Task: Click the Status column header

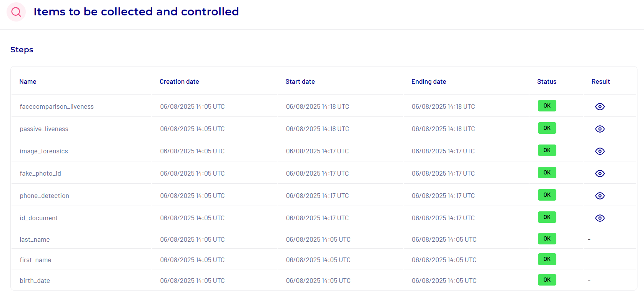Action: [547, 81]
